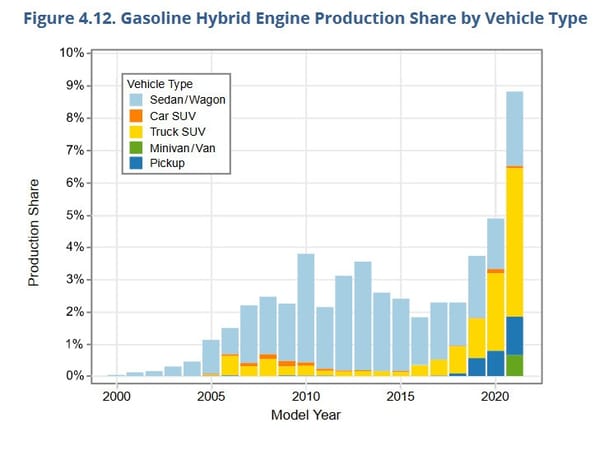Click the light blue segment of the 2005 bar

pos(211,357)
